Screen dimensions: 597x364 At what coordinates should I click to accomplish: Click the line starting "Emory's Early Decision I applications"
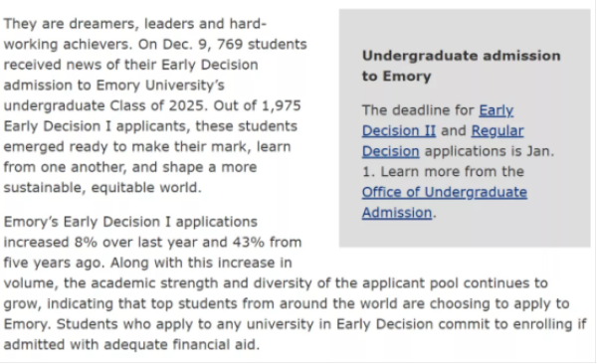coord(130,222)
